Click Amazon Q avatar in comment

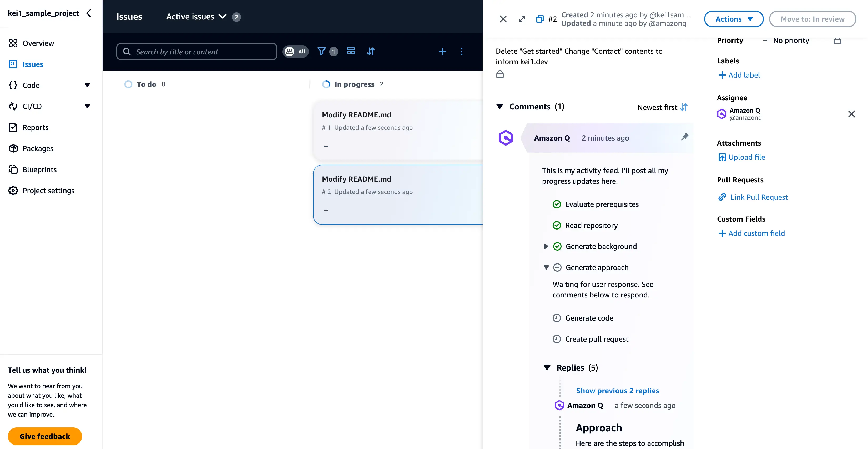506,138
